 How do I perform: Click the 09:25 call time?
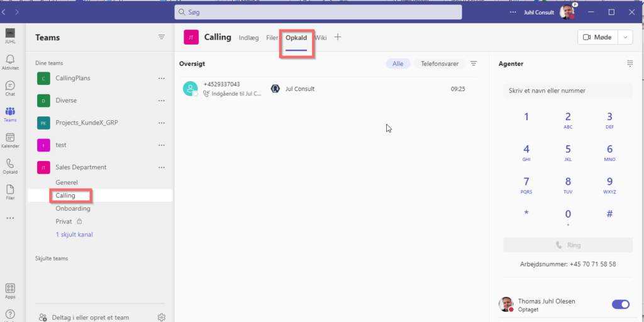(x=458, y=89)
